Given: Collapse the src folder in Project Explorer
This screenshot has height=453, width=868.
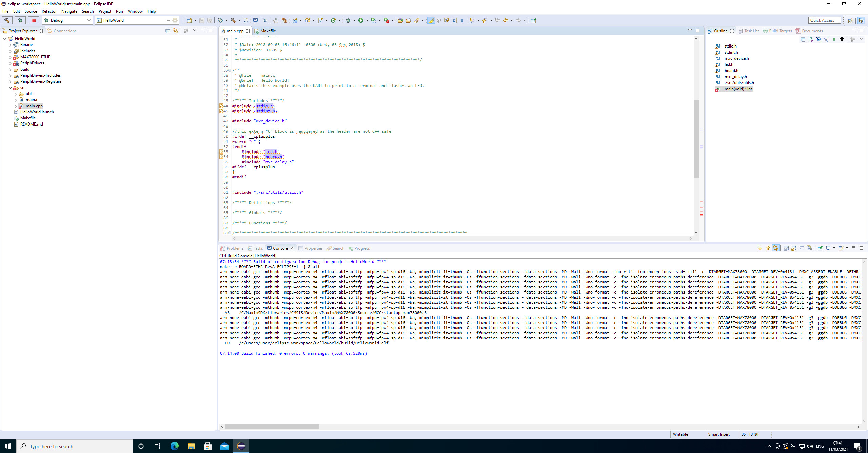Looking at the screenshot, I should click(x=10, y=88).
